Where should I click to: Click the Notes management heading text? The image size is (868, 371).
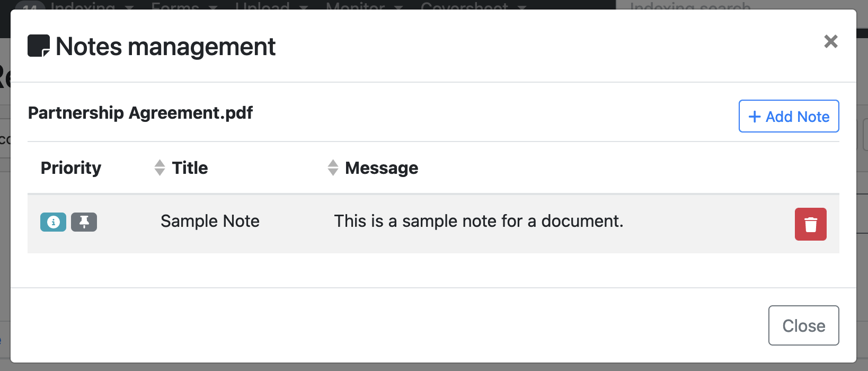[165, 47]
